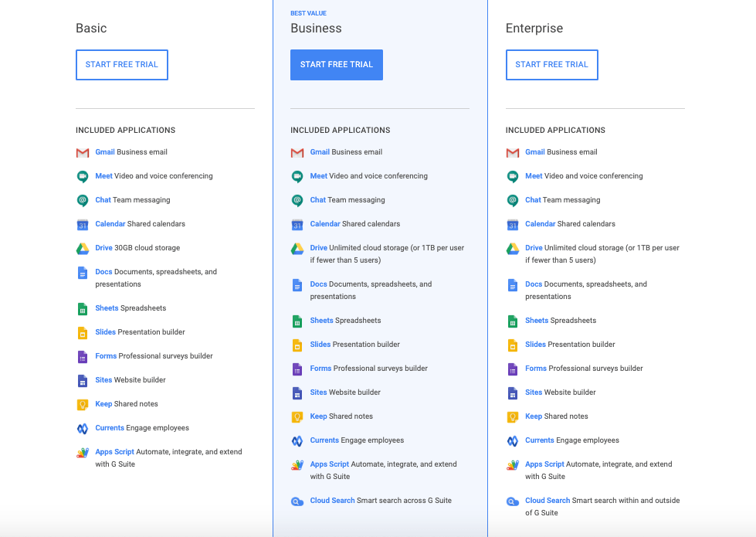Click the Keep icon under Enterprise
756x537 pixels.
(x=512, y=416)
